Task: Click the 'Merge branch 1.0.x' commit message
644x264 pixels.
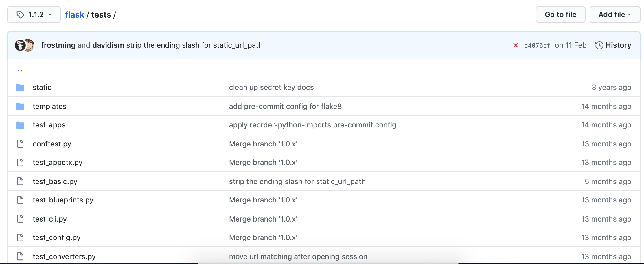Action: (263, 144)
